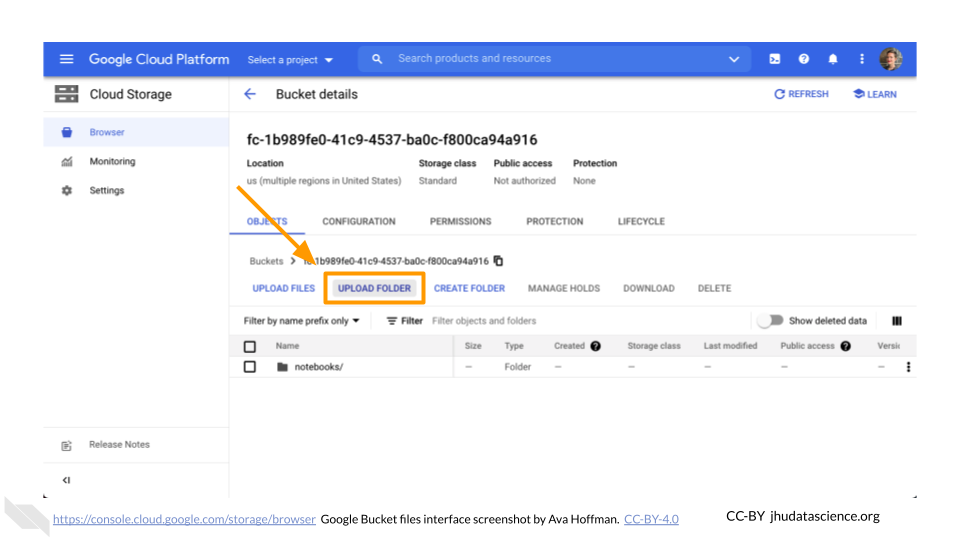Image resolution: width=960 pixels, height=540 pixels.
Task: Click the Monitoring chart icon
Action: (x=67, y=162)
